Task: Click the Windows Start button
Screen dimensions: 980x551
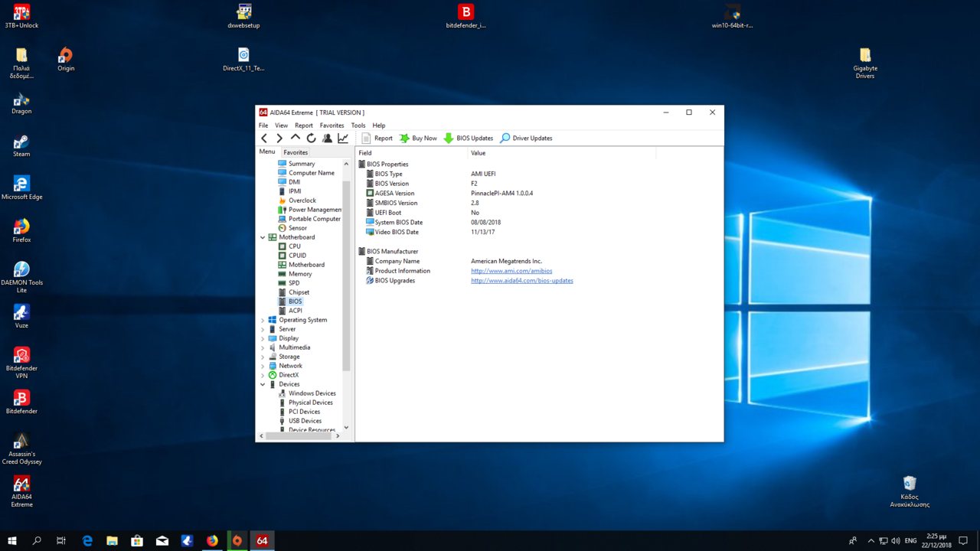Action: pyautogui.click(x=12, y=540)
